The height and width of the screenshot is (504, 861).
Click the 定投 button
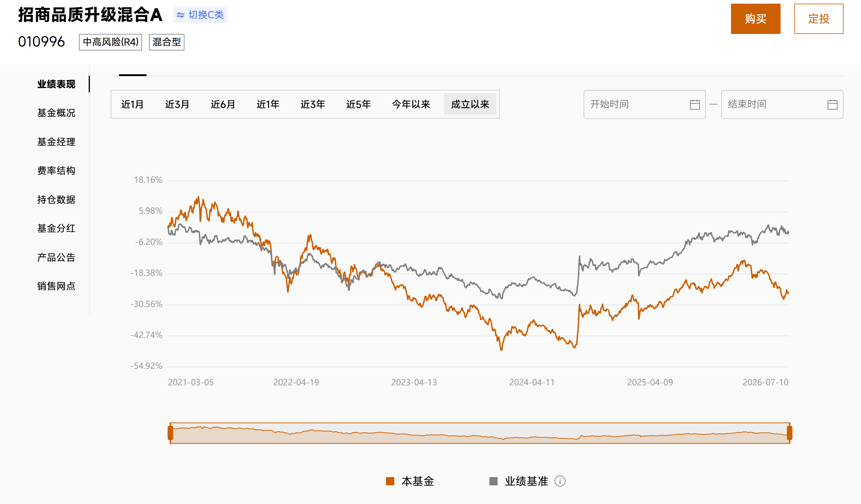pos(818,19)
